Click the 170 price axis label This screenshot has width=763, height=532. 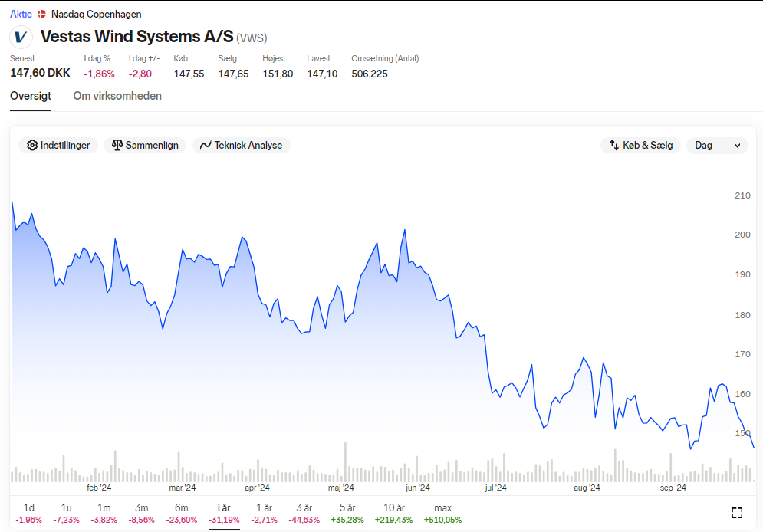pyautogui.click(x=742, y=354)
